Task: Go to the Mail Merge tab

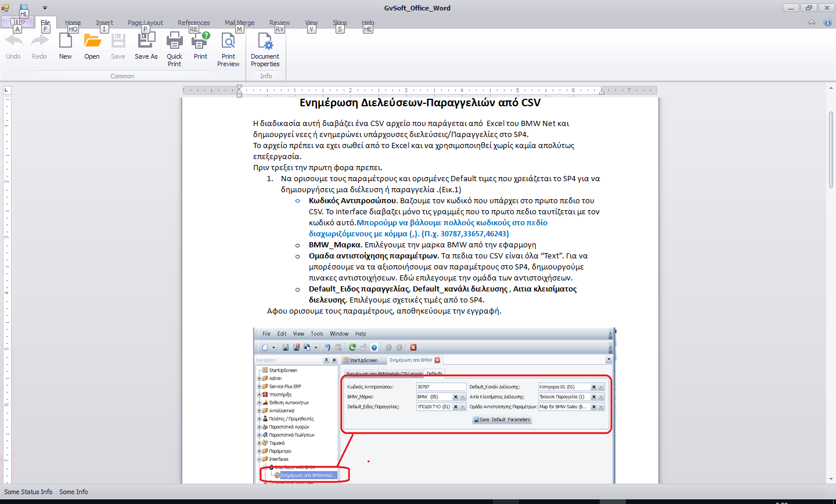Action: pyautogui.click(x=239, y=23)
